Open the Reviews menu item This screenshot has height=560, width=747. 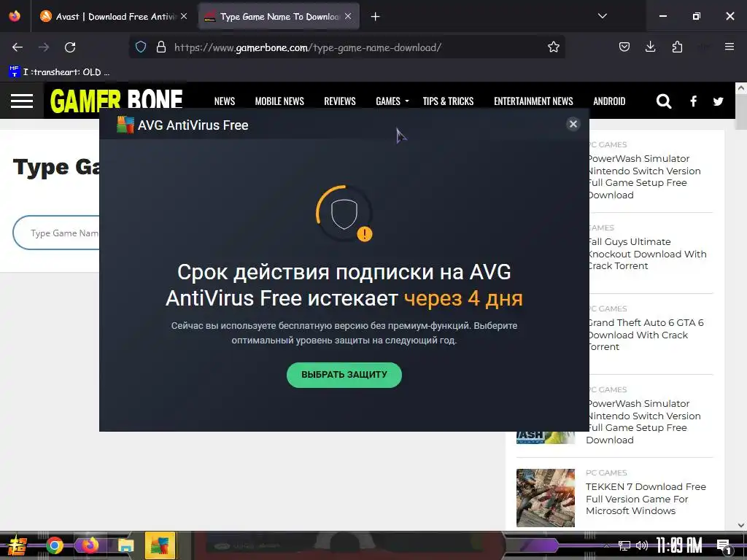(x=340, y=101)
